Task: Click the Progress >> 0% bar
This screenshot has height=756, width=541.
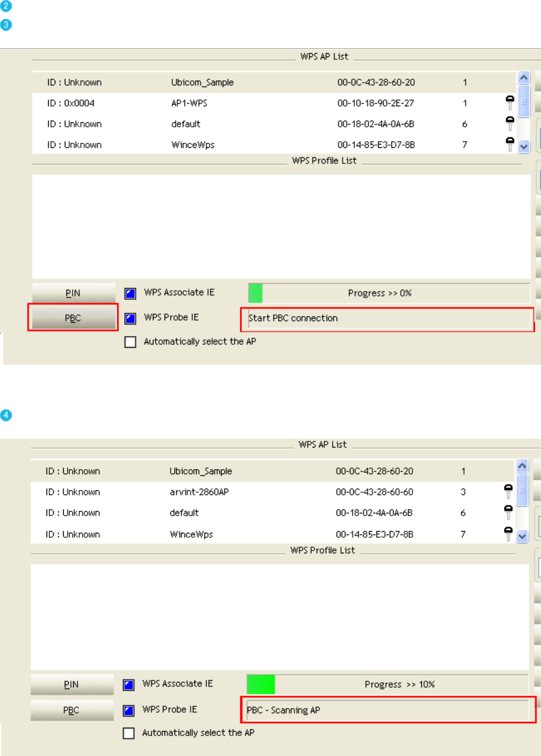Action: click(x=389, y=293)
